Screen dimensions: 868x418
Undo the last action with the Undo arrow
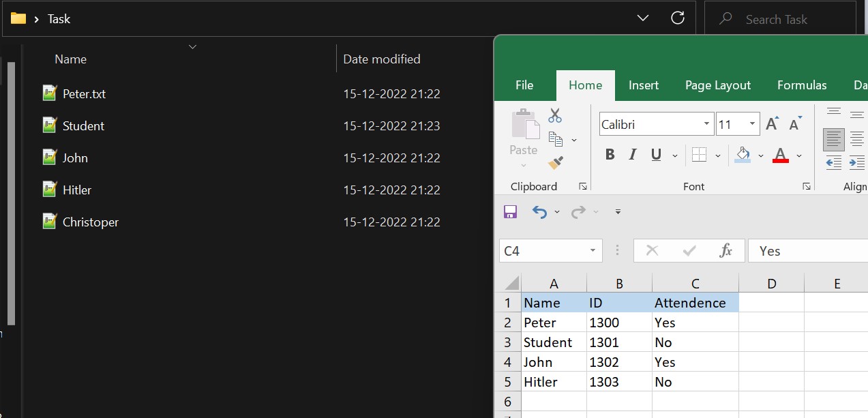539,212
